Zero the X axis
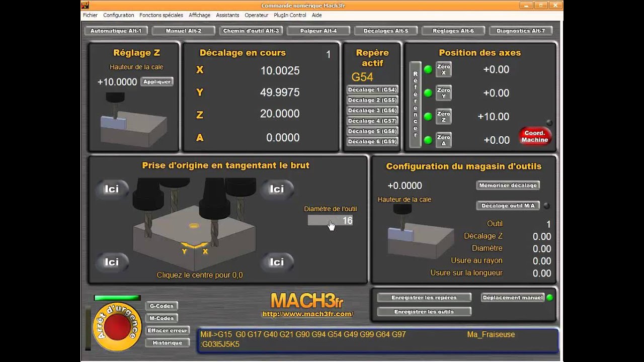Viewport: 644px width, 362px height. click(x=444, y=69)
